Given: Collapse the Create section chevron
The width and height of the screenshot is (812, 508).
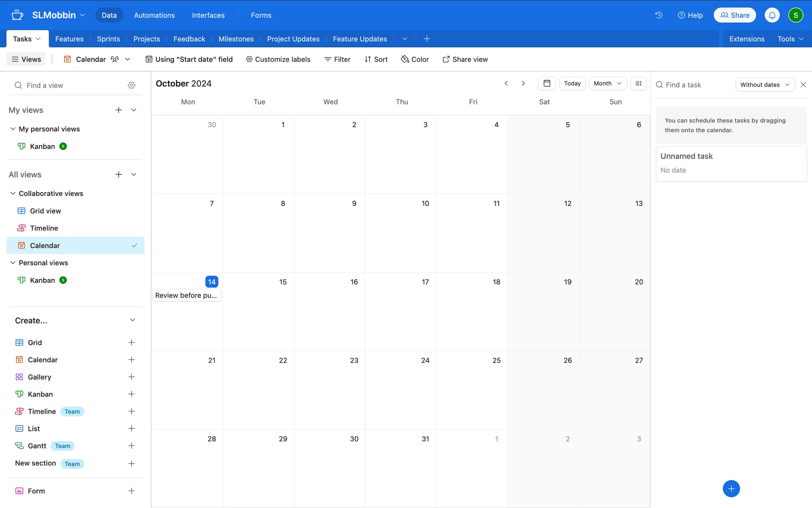Looking at the screenshot, I should tap(132, 320).
